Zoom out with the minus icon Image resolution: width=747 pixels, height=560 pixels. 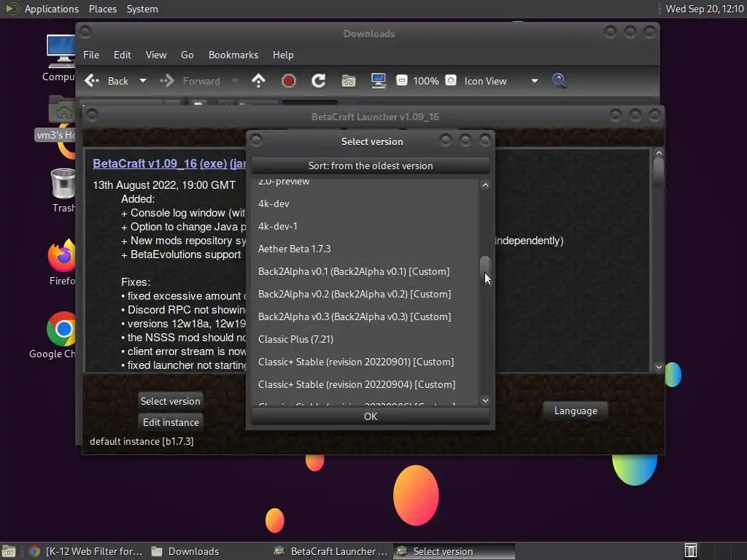(x=402, y=80)
